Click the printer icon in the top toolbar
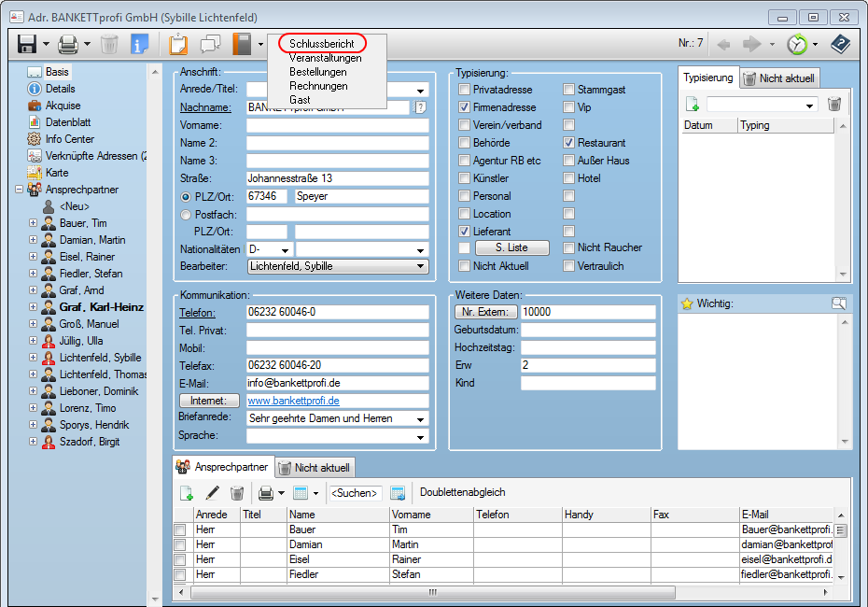 coord(68,44)
